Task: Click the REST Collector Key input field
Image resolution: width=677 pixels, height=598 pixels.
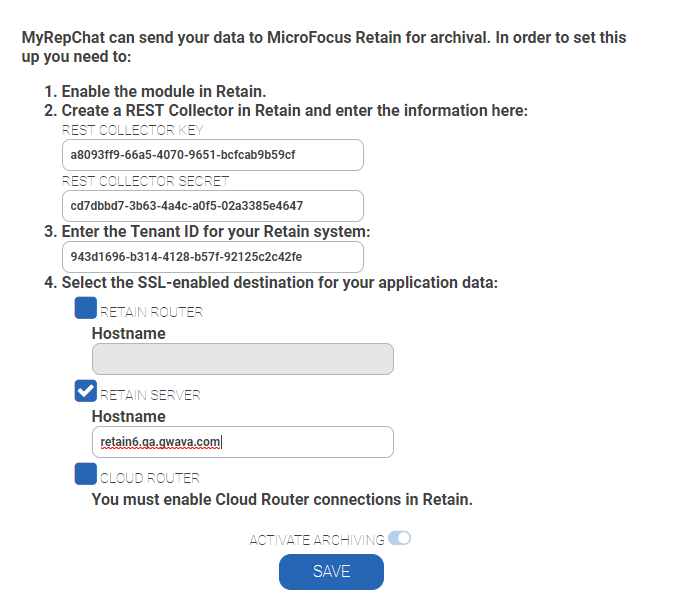Action: 212,155
